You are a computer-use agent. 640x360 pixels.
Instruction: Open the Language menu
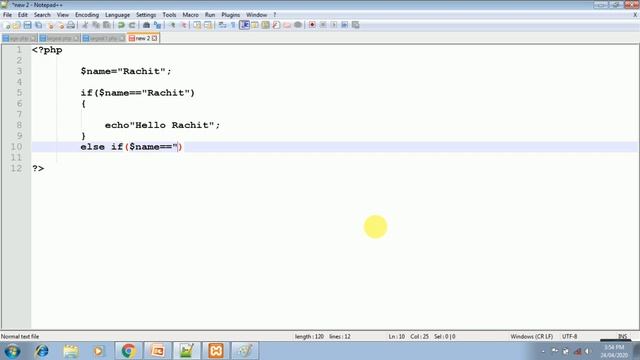[117, 15]
